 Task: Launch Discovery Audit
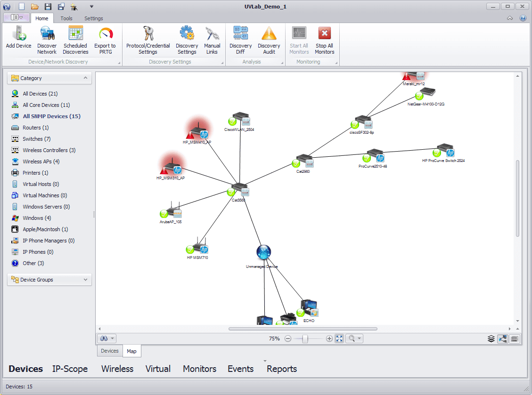[x=269, y=40]
